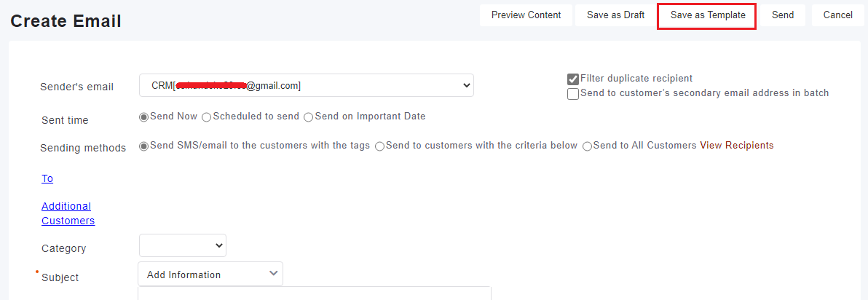The width and height of the screenshot is (868, 300).
Task: Enable sending to customer's secondary email address
Action: [x=573, y=94]
